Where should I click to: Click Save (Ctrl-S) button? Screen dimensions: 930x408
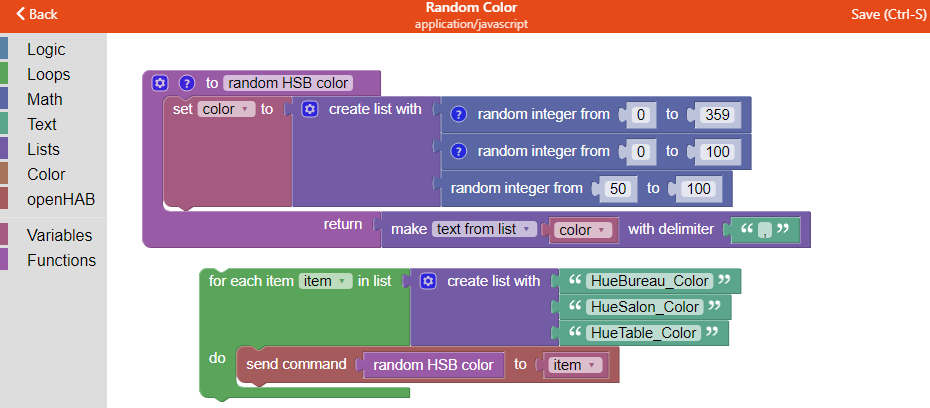click(x=888, y=14)
